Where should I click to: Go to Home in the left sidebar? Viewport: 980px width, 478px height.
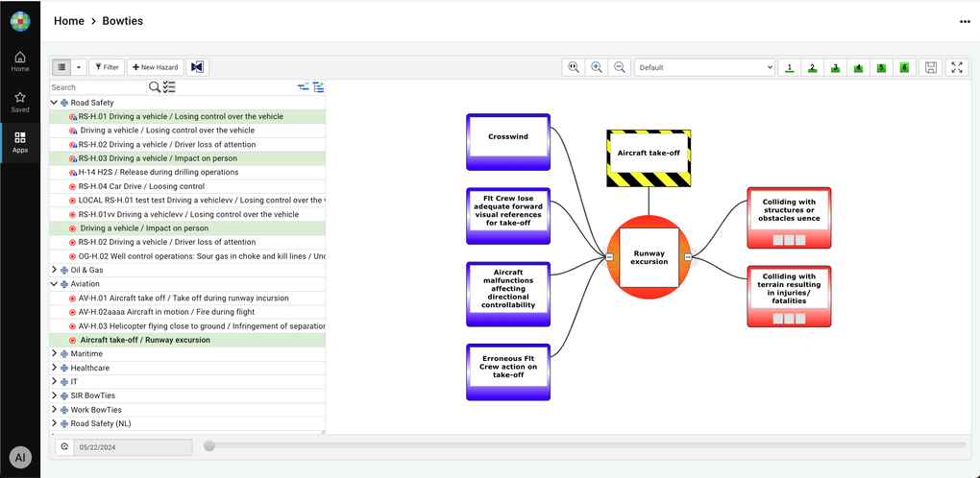(x=20, y=61)
